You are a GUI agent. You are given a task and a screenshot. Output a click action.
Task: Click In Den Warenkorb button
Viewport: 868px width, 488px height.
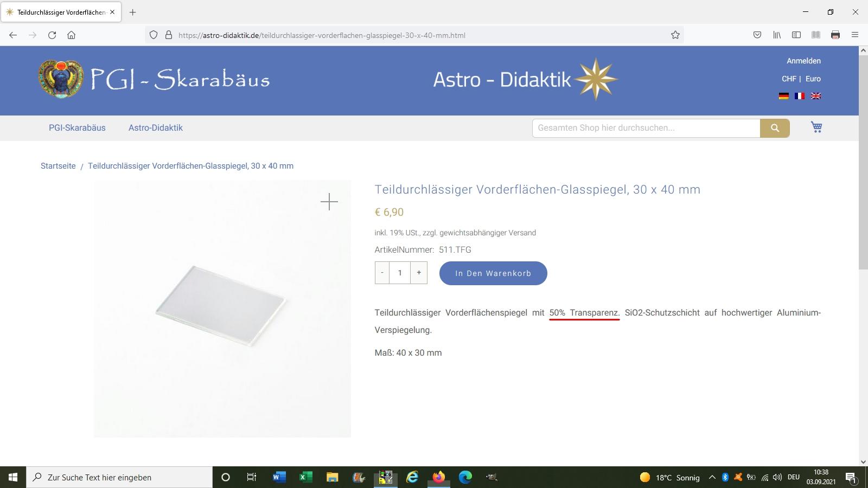point(493,273)
